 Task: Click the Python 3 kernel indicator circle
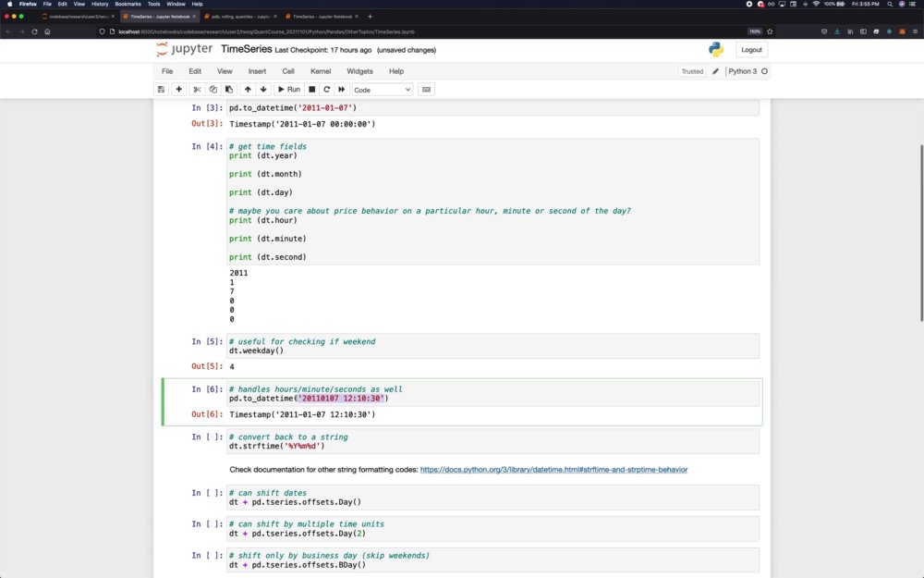tap(764, 71)
